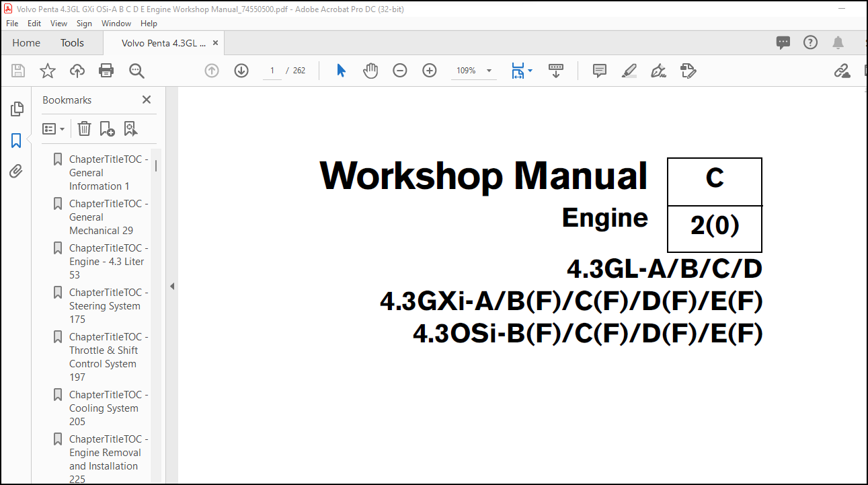Open the Edit menu
This screenshot has height=485, width=868.
[x=34, y=23]
